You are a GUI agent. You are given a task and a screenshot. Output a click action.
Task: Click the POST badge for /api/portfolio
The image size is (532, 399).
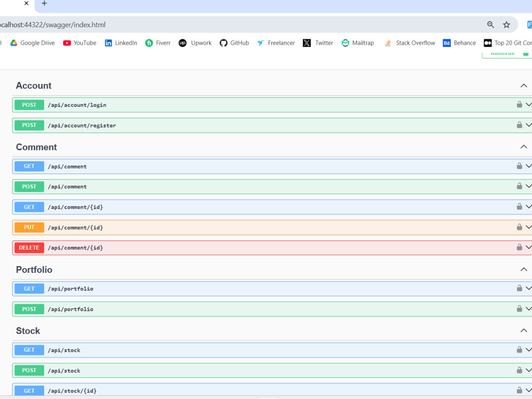pyautogui.click(x=29, y=309)
